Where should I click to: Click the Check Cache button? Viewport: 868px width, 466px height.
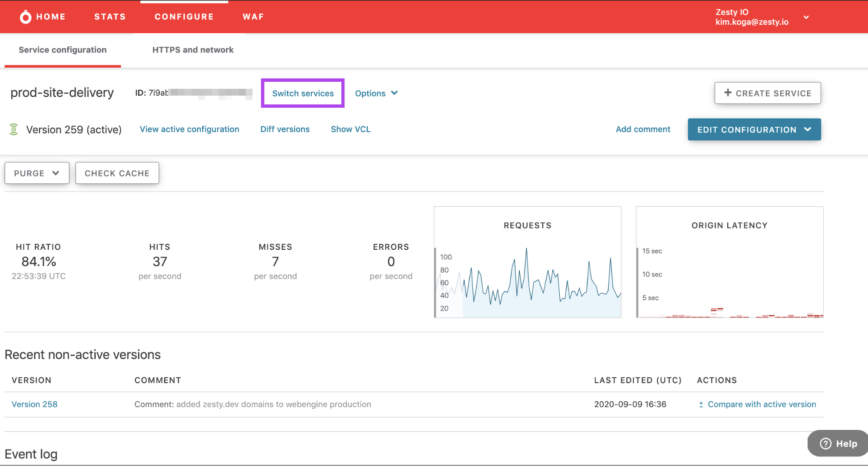[x=117, y=173]
